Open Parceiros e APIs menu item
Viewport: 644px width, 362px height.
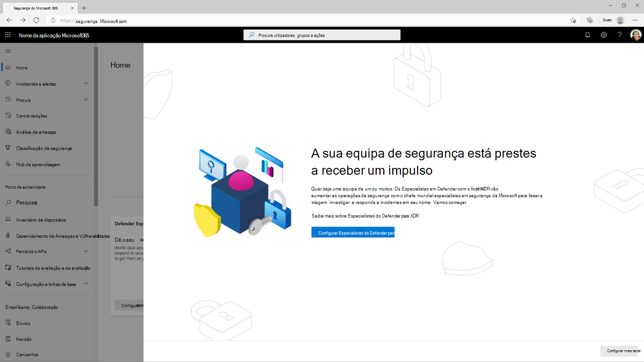click(31, 252)
